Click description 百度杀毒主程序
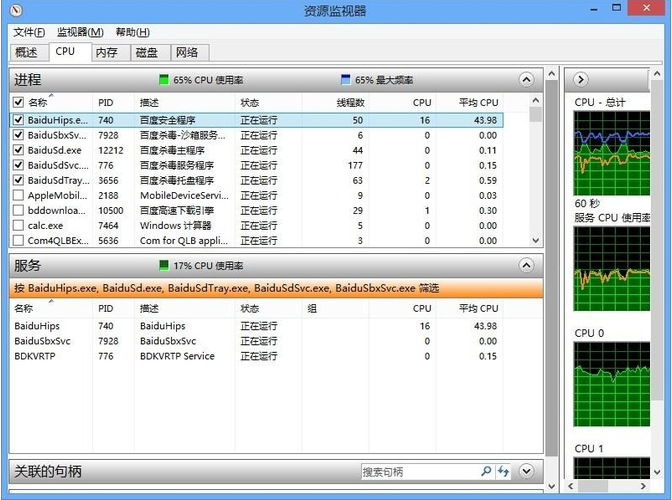672x500 pixels. point(172,150)
